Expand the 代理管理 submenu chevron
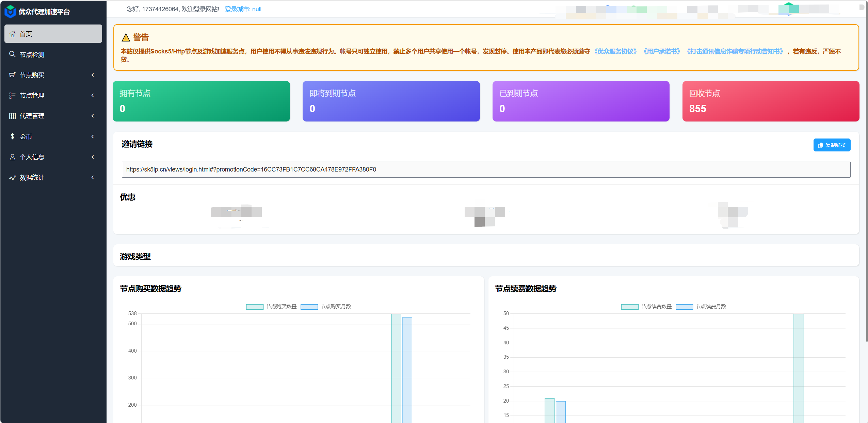This screenshot has height=423, width=868. pos(93,116)
